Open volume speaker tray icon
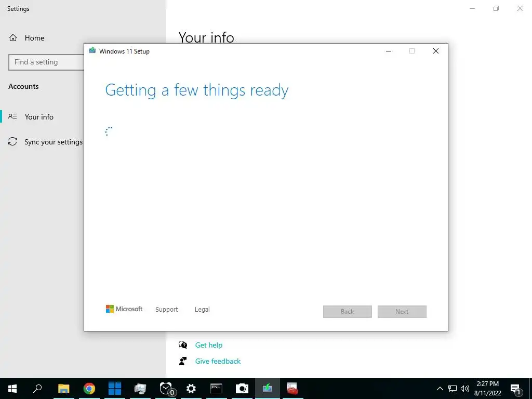This screenshot has width=532, height=399. pos(465,389)
